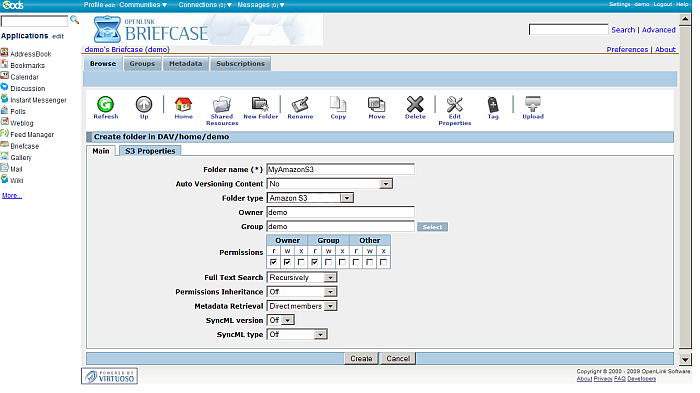
Task: Toggle Group write permission checkbox
Action: (329, 262)
